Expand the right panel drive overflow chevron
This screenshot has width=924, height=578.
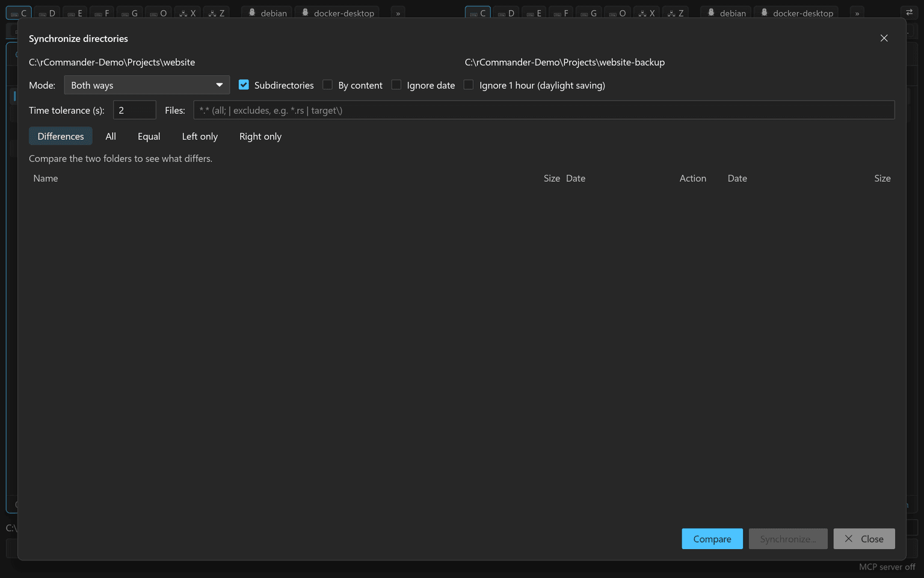pos(857,13)
